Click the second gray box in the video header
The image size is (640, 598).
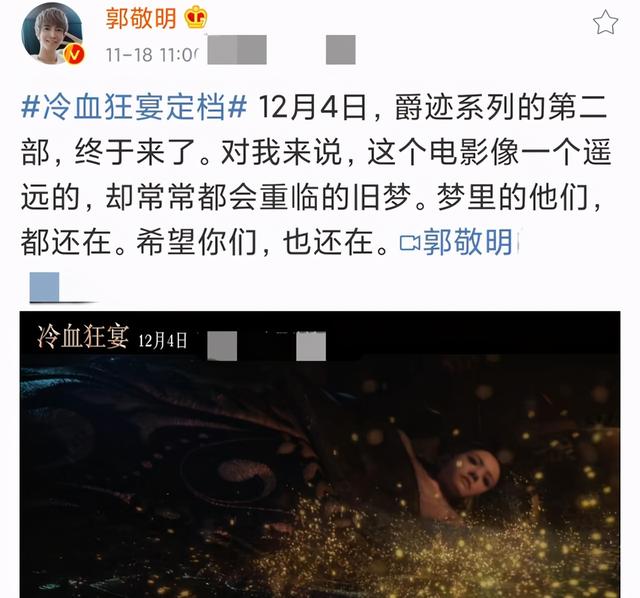(311, 346)
